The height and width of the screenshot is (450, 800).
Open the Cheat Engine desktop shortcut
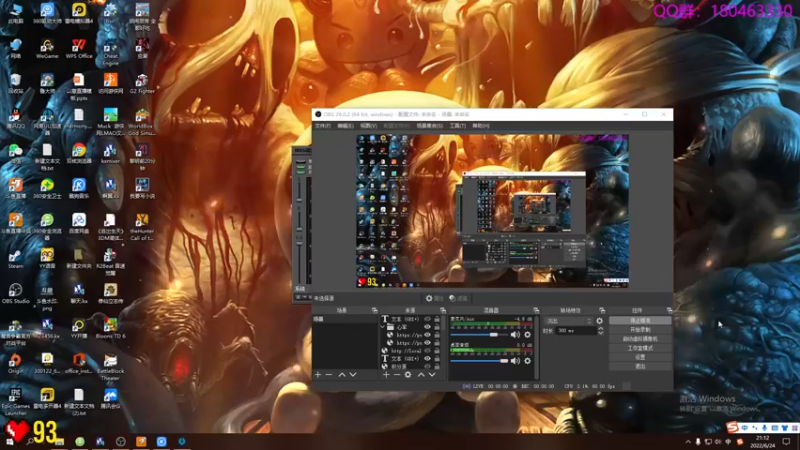(110, 52)
